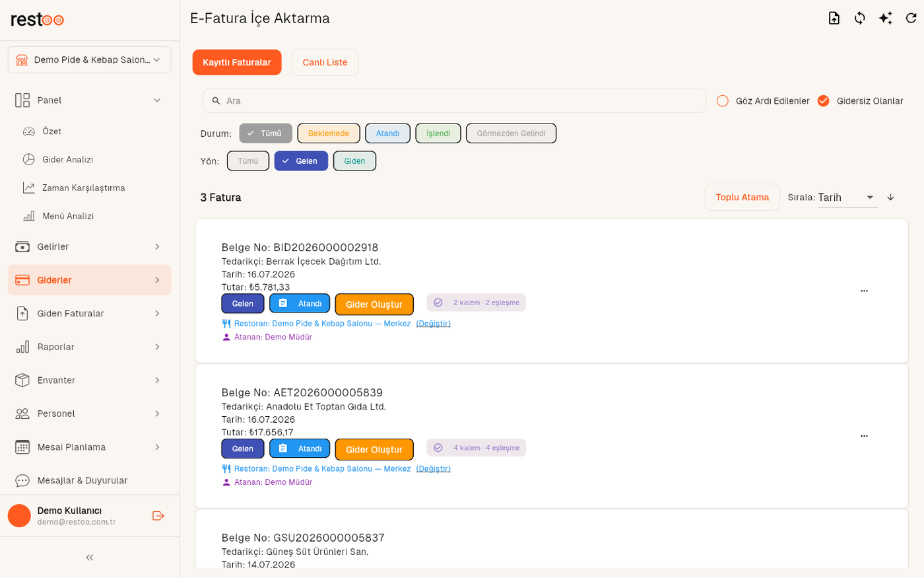Select the Tümü status filter chip

click(x=265, y=133)
